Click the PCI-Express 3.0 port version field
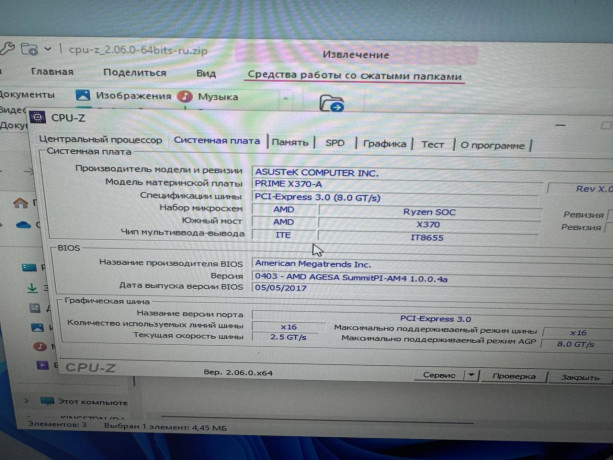613x460 pixels. pos(432,318)
